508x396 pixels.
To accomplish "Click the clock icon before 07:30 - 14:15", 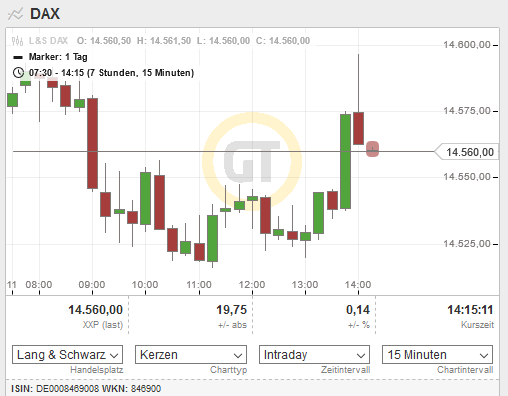I will point(18,73).
